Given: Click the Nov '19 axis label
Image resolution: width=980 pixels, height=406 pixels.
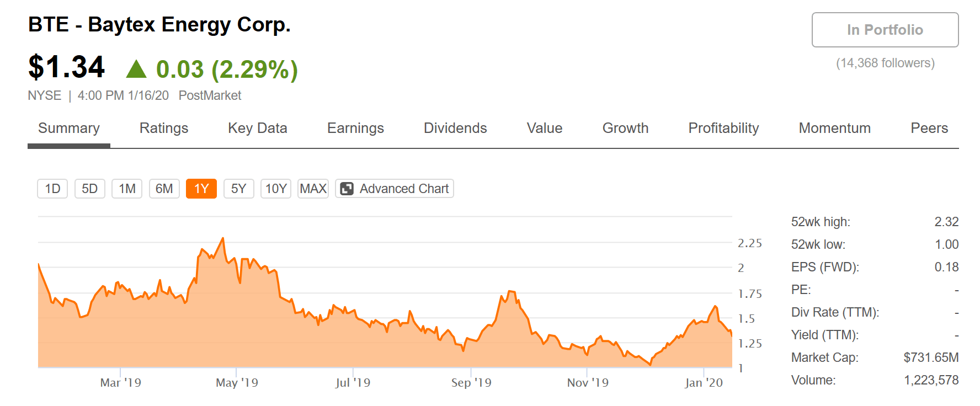Looking at the screenshot, I should (588, 383).
